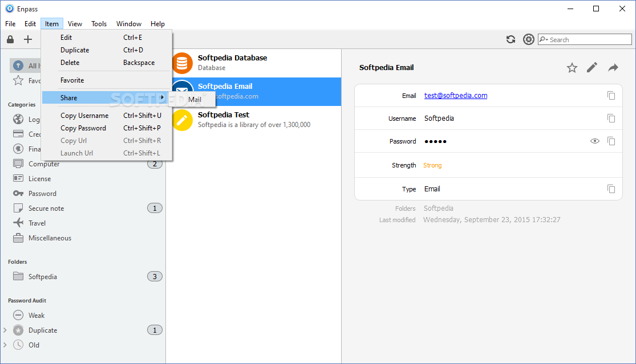Add a new item with plus icon
This screenshot has height=364, width=636.
27,39
